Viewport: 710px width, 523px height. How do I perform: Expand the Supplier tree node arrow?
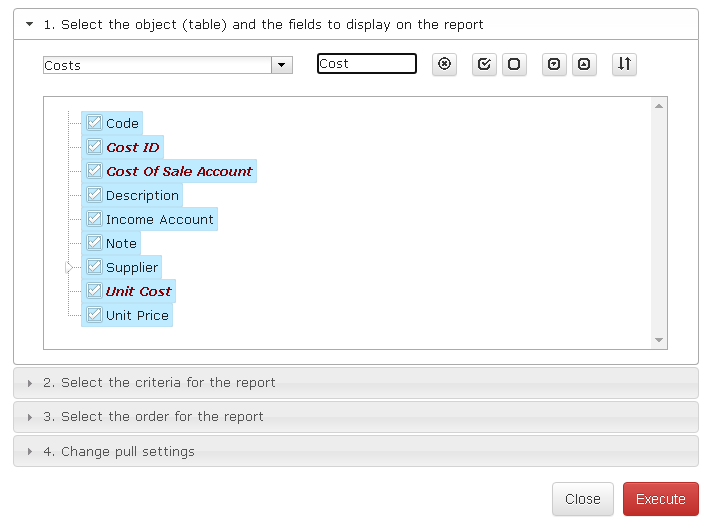[x=68, y=268]
